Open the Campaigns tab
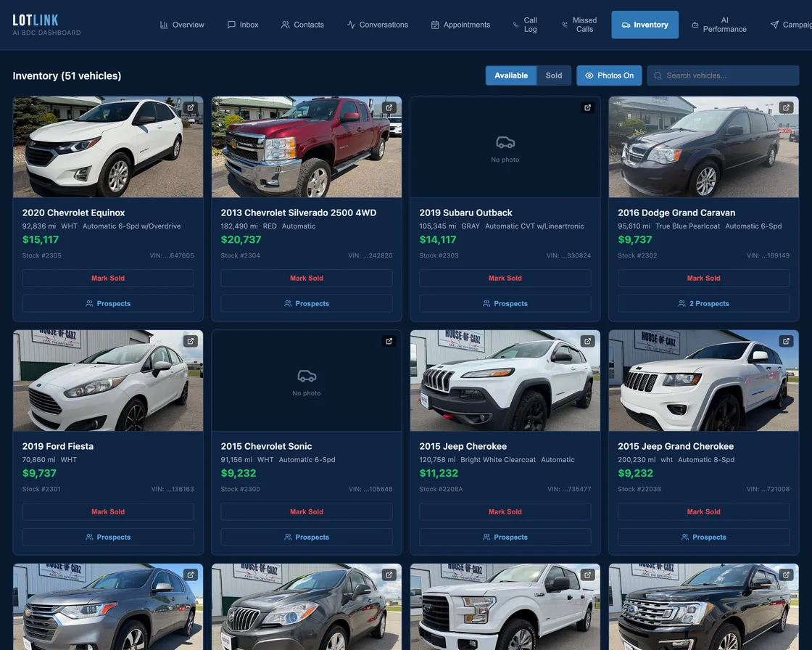 pos(791,25)
